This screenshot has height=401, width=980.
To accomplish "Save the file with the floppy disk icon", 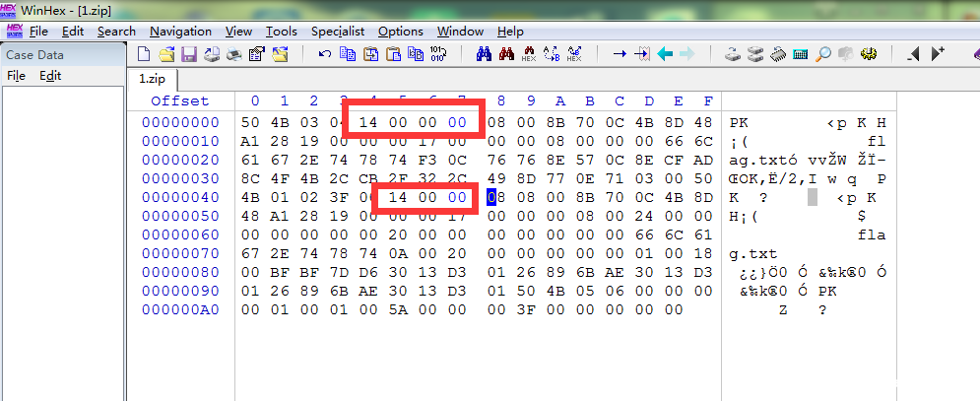I will 188,54.
